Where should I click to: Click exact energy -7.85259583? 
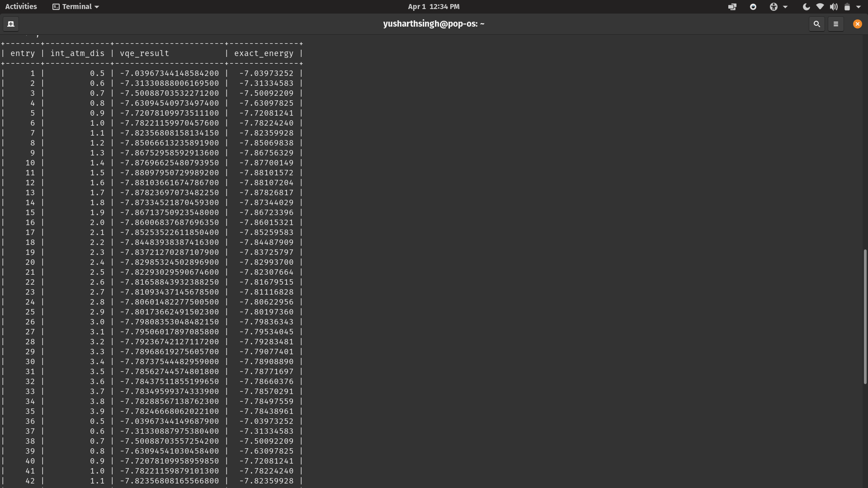pyautogui.click(x=266, y=232)
